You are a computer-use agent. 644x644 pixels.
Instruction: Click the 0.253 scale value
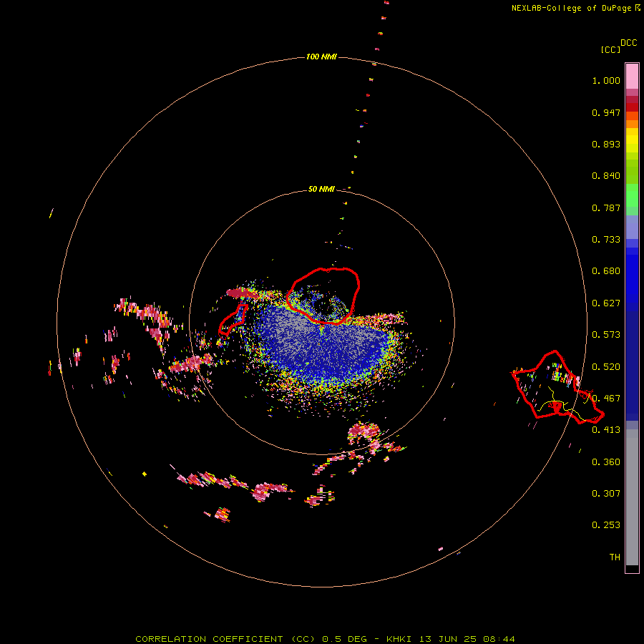pos(606,525)
